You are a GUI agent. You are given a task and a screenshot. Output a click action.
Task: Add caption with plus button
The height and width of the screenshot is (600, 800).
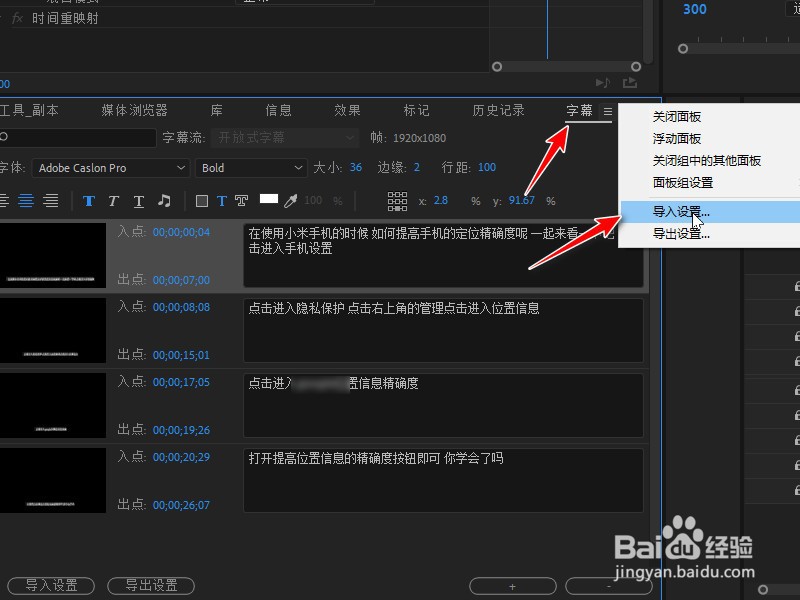tap(512, 586)
